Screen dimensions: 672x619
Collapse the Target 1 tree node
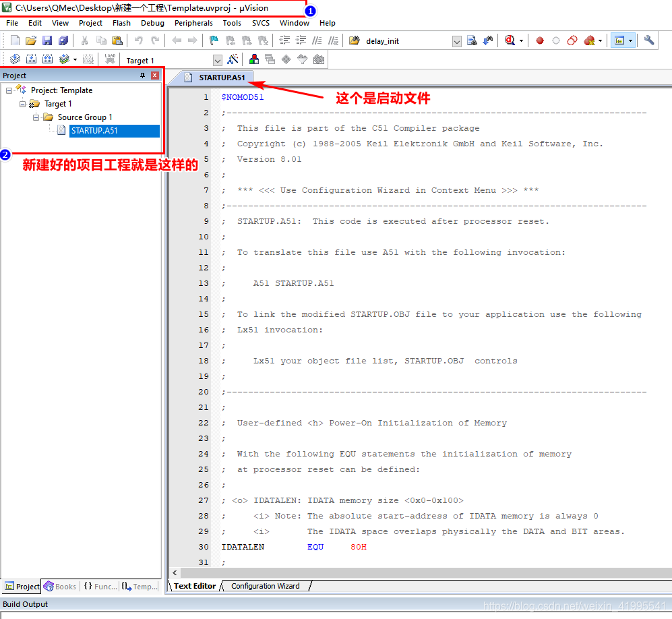[22, 104]
